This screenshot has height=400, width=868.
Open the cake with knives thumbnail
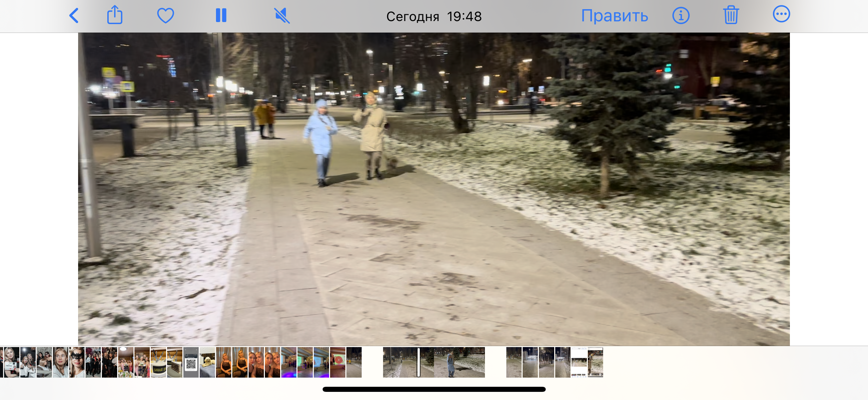(158, 362)
